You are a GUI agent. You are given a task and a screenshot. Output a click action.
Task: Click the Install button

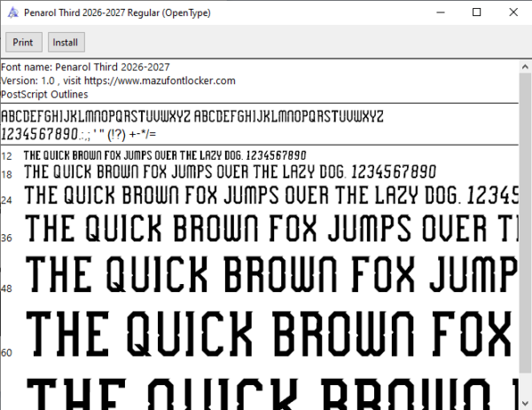click(66, 43)
